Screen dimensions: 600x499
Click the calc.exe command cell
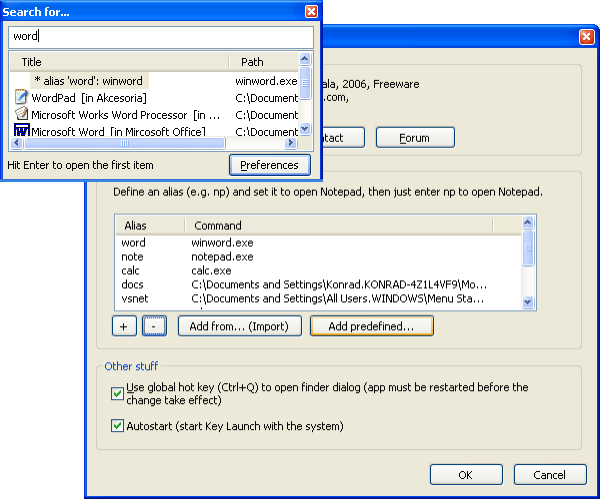pyautogui.click(x=211, y=271)
